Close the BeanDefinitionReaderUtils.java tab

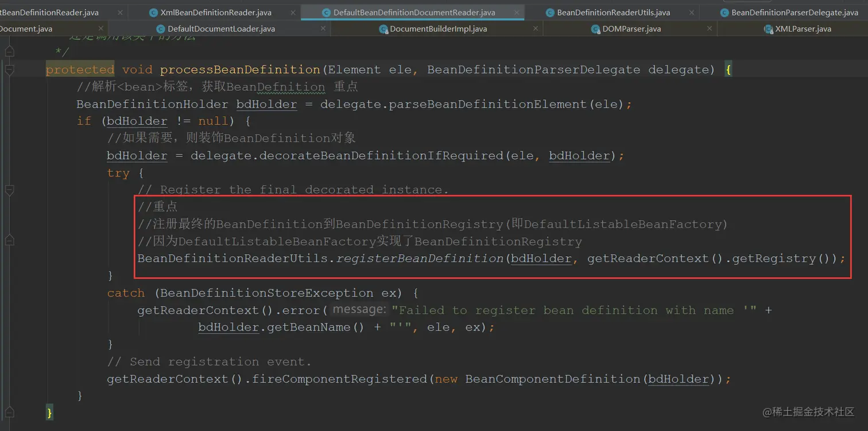(x=691, y=13)
